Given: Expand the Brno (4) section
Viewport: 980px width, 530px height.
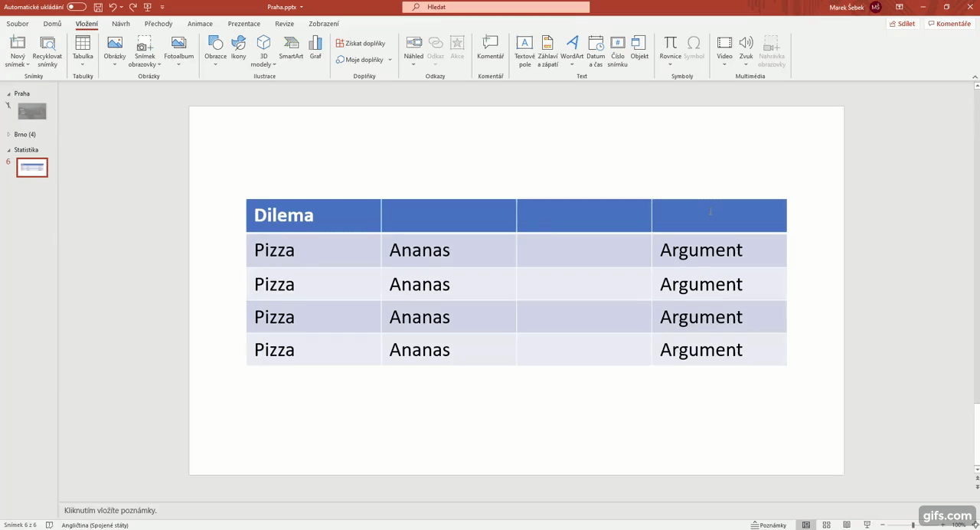Looking at the screenshot, I should pyautogui.click(x=8, y=134).
